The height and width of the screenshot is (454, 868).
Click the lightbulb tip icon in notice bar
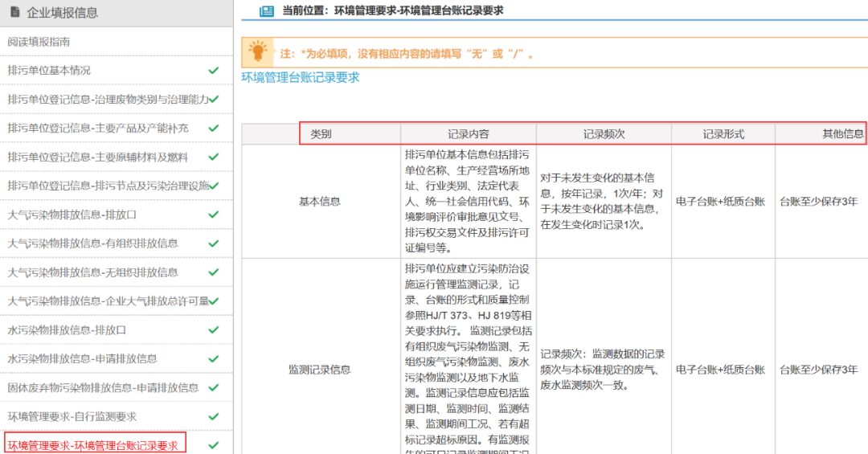pos(258,52)
